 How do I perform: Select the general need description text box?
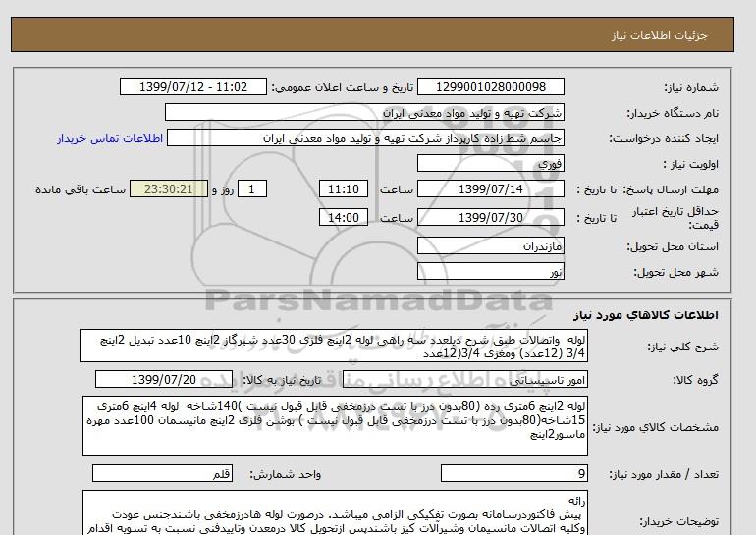pyautogui.click(x=334, y=347)
